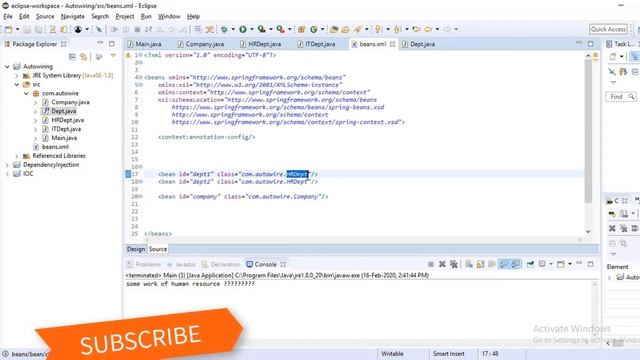The image size is (640, 360).
Task: Click the Quick Access field
Action: 608,29
